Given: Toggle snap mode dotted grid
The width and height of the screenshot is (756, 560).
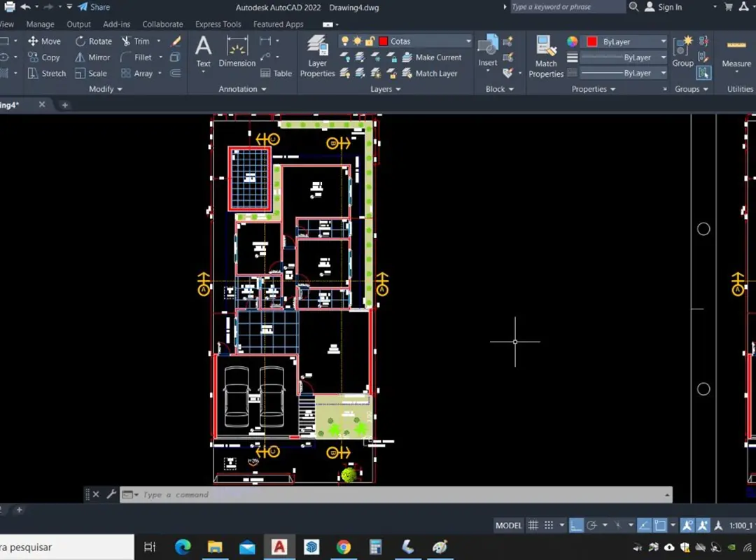Looking at the screenshot, I should coord(549,526).
